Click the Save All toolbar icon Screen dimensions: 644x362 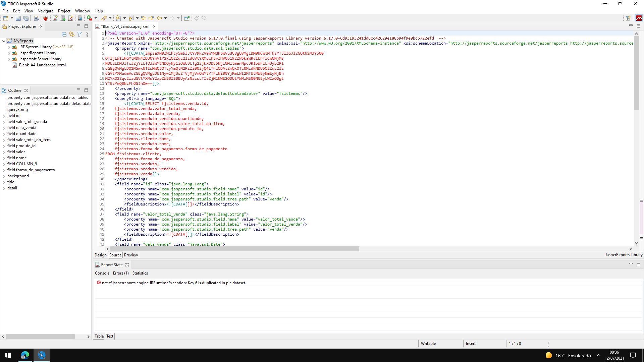coord(26,18)
